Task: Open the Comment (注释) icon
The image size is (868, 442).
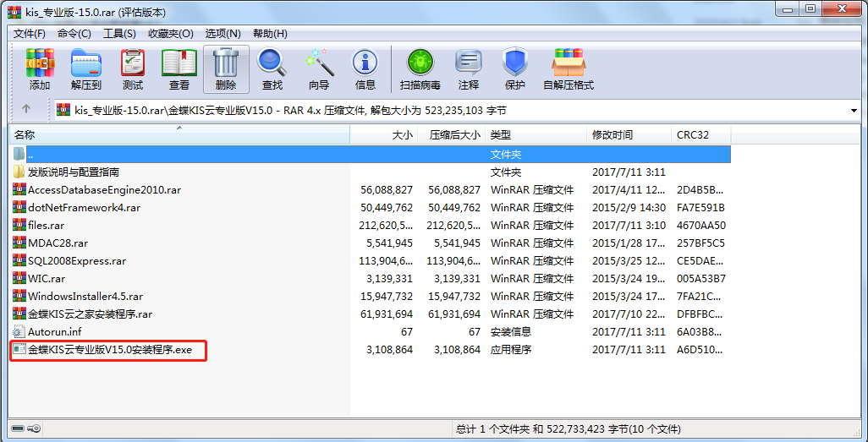Action: click(x=469, y=69)
